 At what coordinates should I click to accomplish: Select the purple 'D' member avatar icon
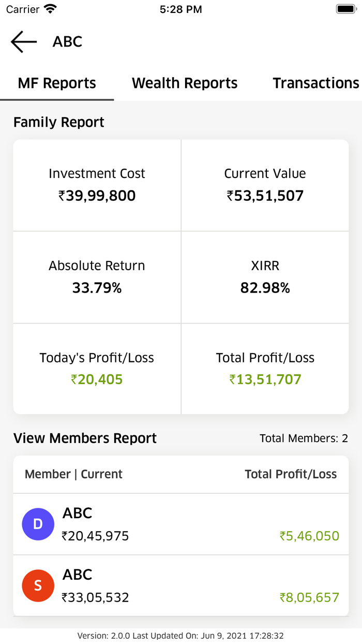[x=38, y=524]
